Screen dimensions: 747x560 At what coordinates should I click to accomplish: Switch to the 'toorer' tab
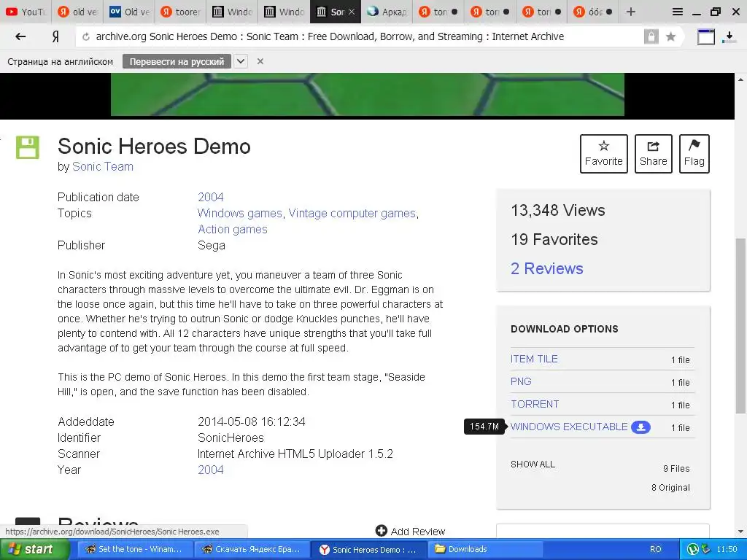pos(181,12)
